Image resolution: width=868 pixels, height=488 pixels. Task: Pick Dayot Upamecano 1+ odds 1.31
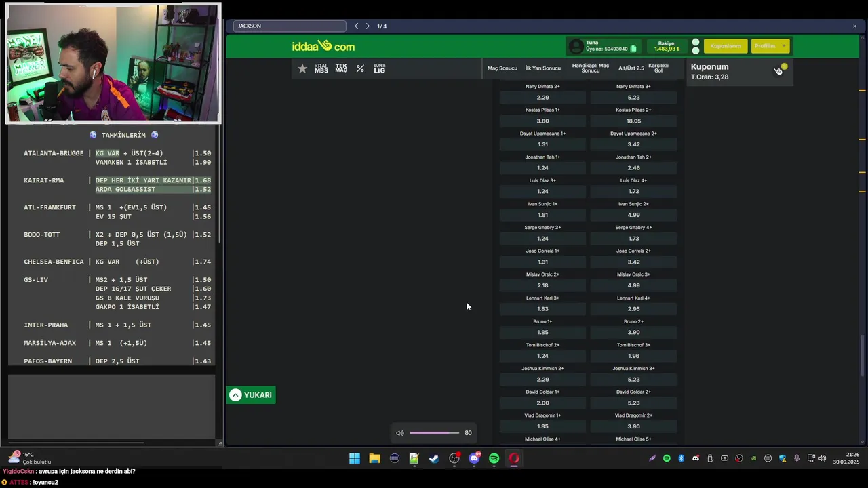tap(542, 144)
